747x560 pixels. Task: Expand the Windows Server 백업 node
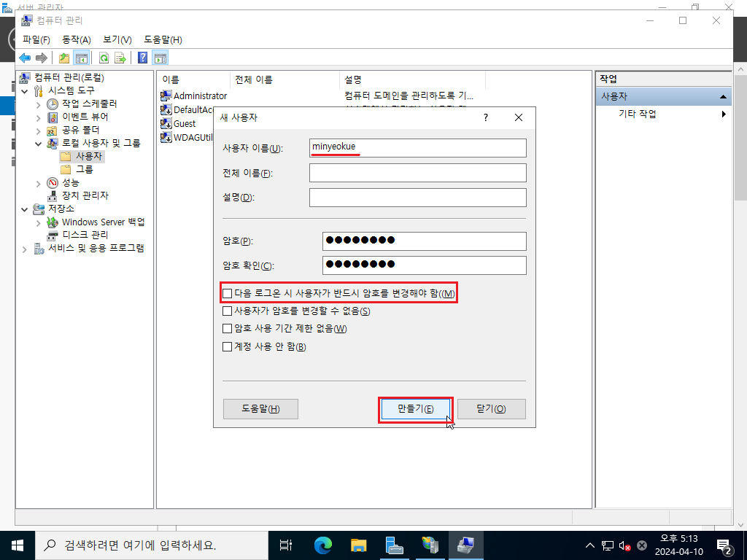(39, 223)
